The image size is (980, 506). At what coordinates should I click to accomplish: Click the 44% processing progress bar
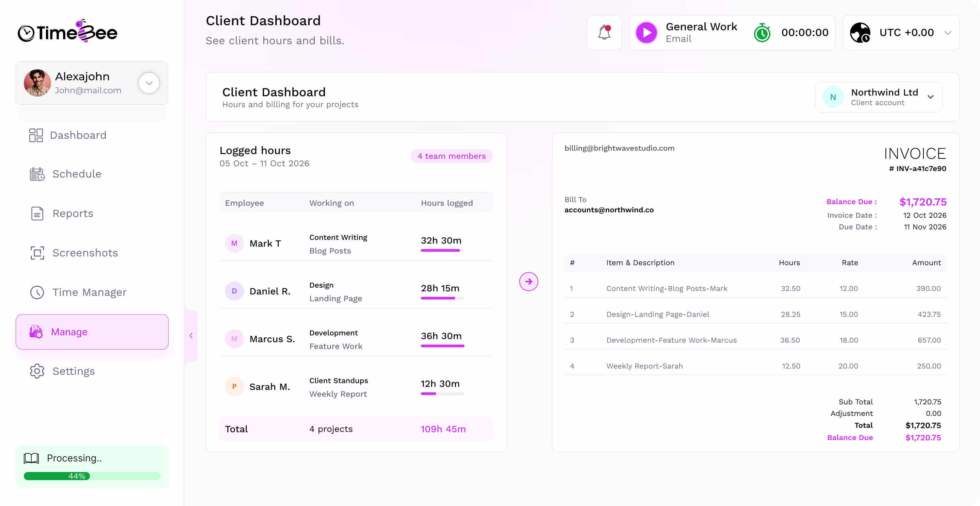point(92,476)
